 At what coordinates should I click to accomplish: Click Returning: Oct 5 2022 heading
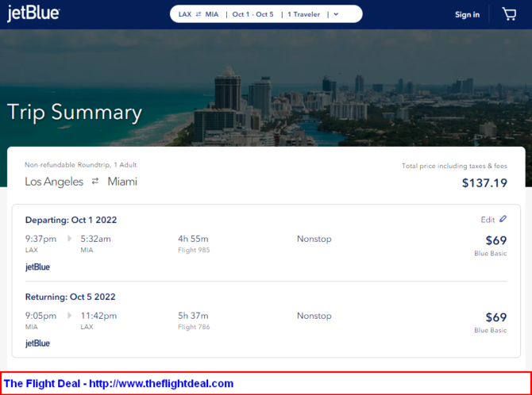pos(70,297)
